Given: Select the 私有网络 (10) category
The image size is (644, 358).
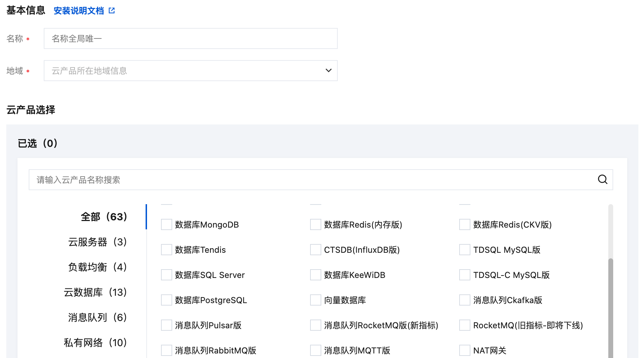Looking at the screenshot, I should (x=96, y=343).
